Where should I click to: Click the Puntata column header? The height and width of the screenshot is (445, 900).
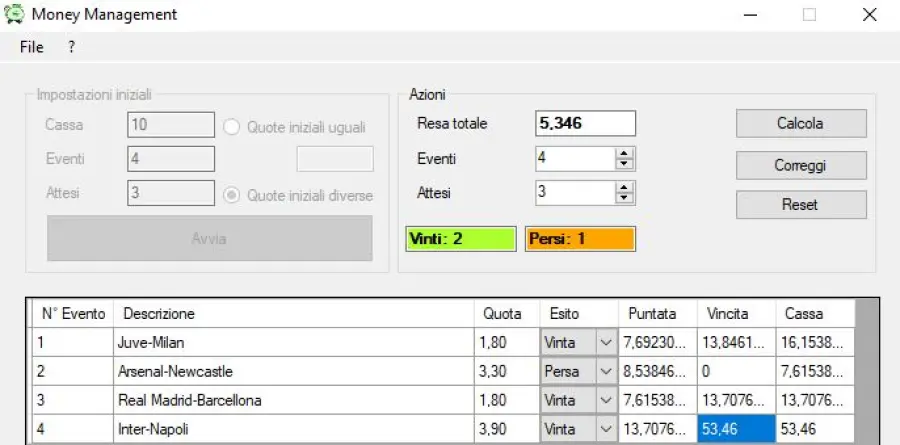tap(658, 314)
